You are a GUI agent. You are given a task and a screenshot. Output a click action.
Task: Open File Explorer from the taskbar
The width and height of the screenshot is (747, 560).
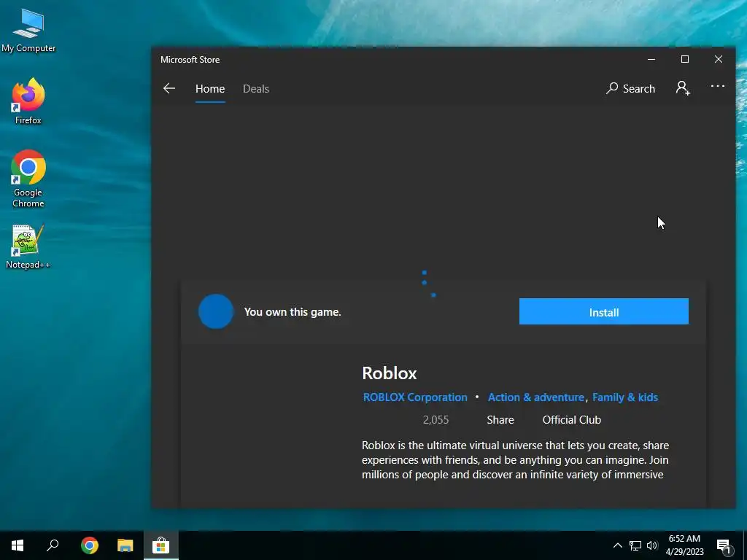[125, 545]
